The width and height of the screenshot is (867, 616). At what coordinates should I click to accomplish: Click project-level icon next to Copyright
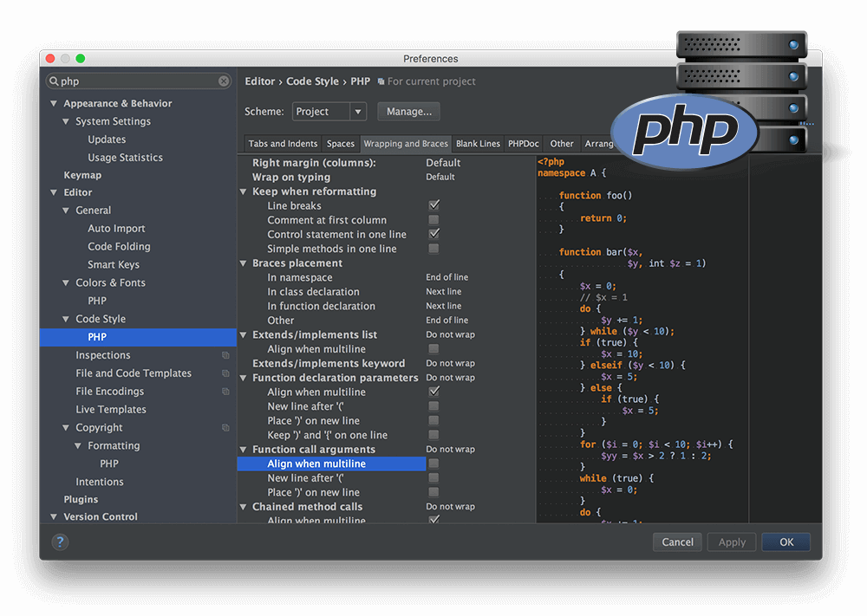tap(225, 428)
